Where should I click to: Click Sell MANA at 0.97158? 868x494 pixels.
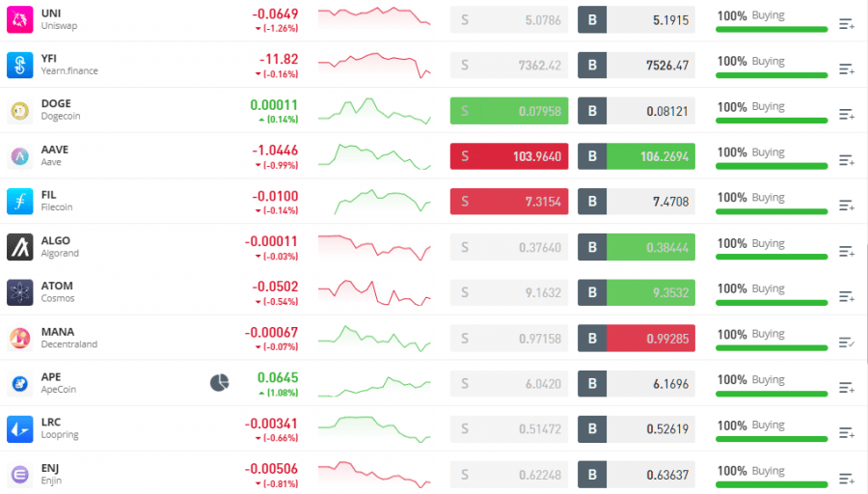click(509, 338)
